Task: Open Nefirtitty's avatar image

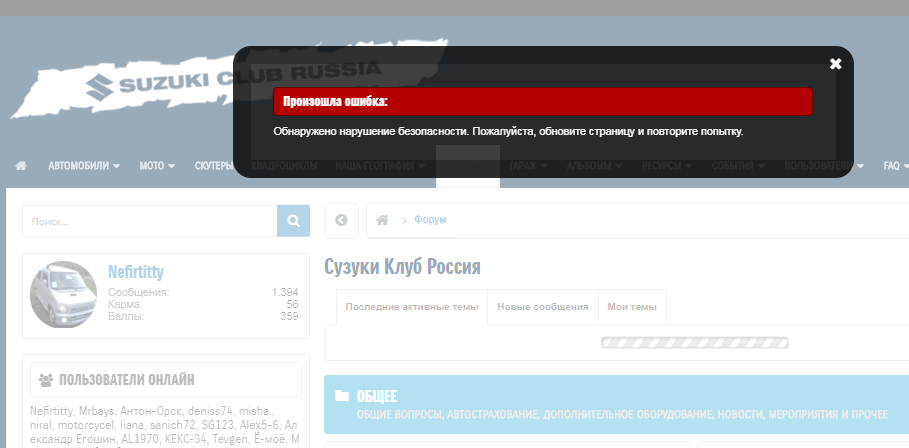Action: 64,294
